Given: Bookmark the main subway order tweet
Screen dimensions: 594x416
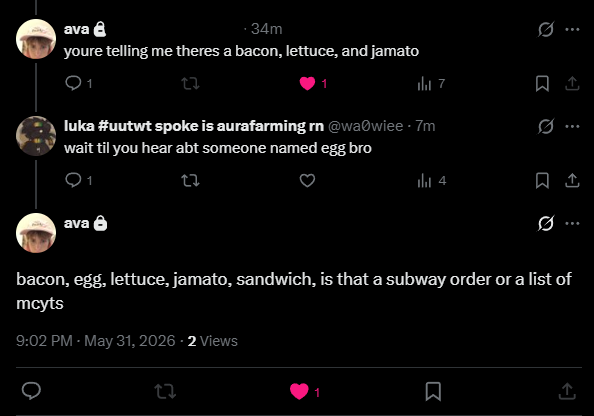Looking at the screenshot, I should pyautogui.click(x=433, y=391).
